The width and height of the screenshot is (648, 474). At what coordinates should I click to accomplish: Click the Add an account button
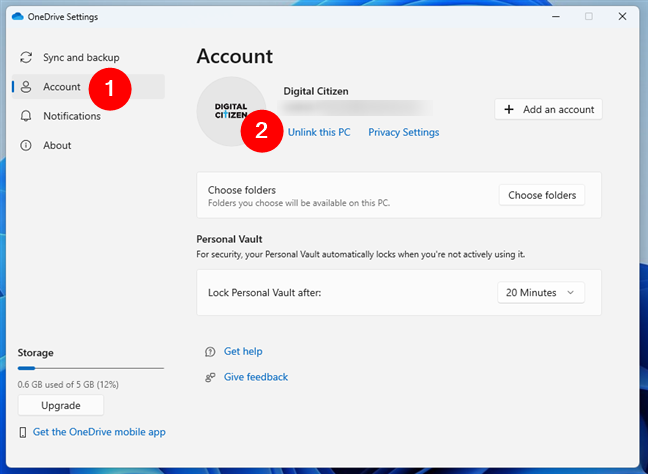[x=548, y=110]
